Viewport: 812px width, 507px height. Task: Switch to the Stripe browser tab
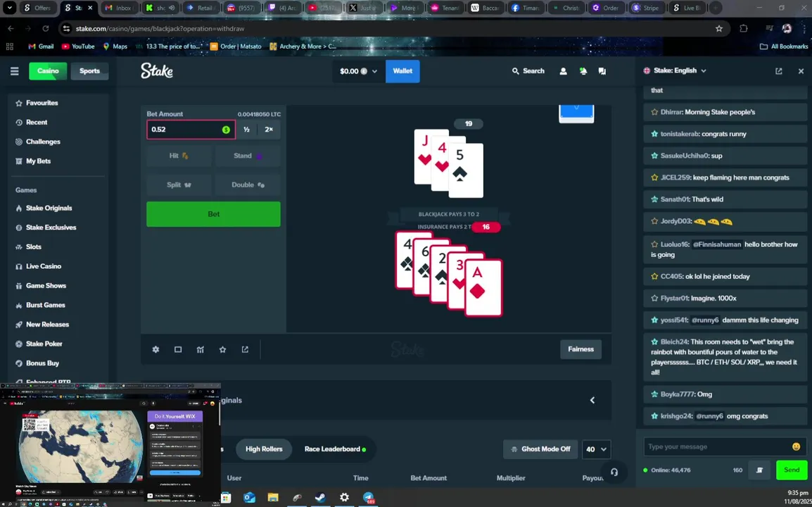click(647, 8)
